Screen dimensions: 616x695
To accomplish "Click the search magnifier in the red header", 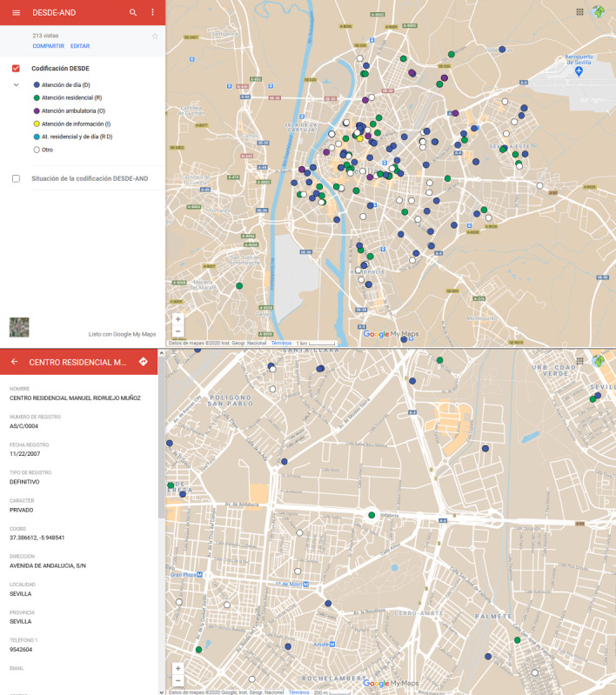I will tap(133, 13).
